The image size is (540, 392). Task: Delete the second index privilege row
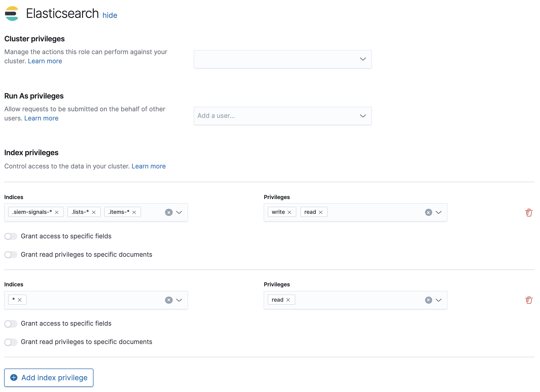click(529, 300)
